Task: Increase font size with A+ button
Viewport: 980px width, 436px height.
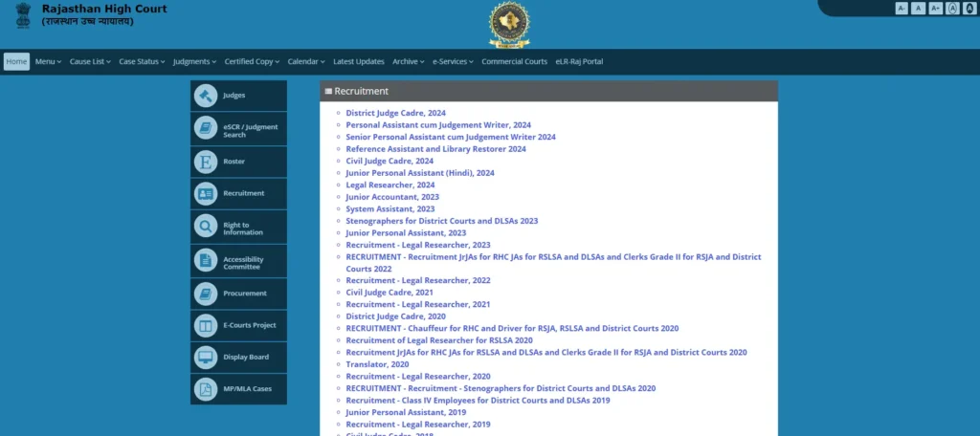Action: point(936,9)
